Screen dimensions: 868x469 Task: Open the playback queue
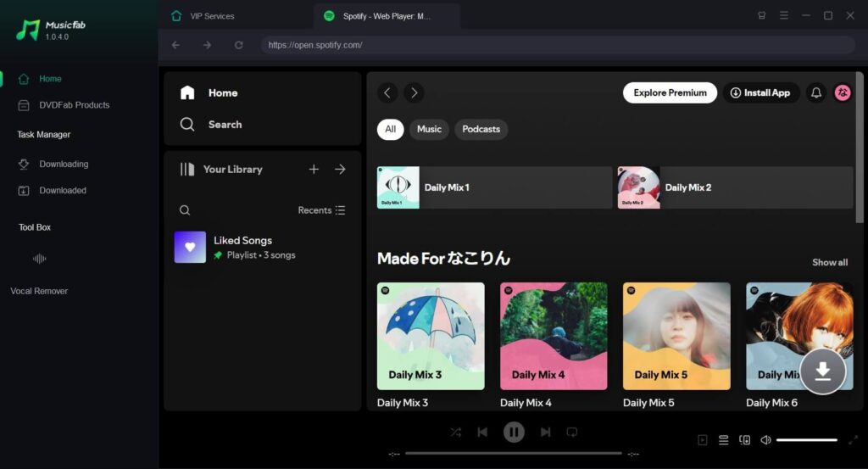724,440
